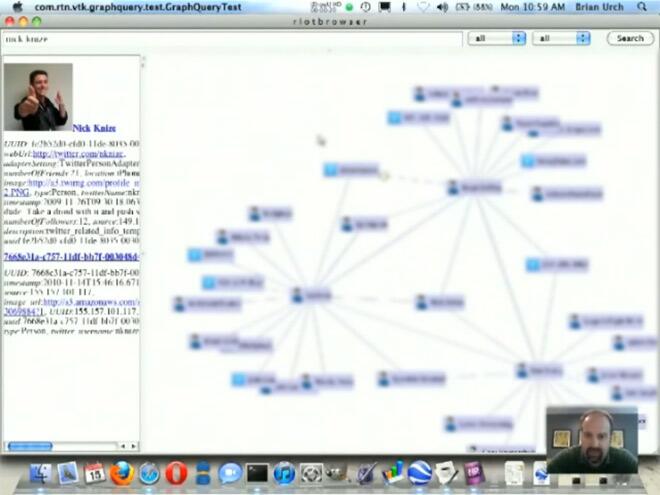The image size is (660, 495).
Task: Open Firefox from the dock
Action: (x=122, y=473)
